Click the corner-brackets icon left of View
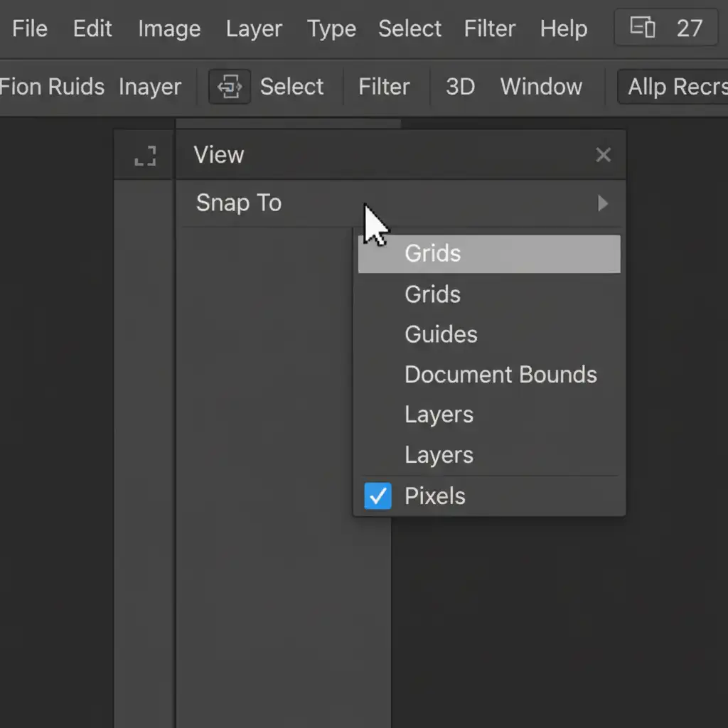Viewport: 728px width, 728px height. (x=145, y=156)
